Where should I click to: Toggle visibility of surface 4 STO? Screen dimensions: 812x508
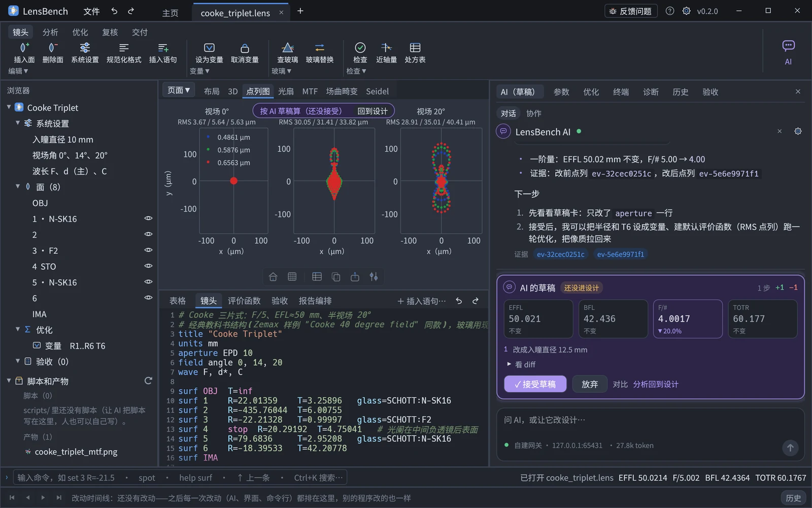click(148, 266)
